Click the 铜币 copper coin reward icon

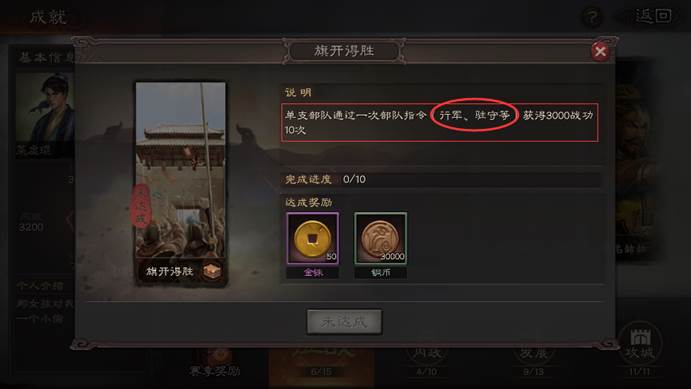(381, 238)
